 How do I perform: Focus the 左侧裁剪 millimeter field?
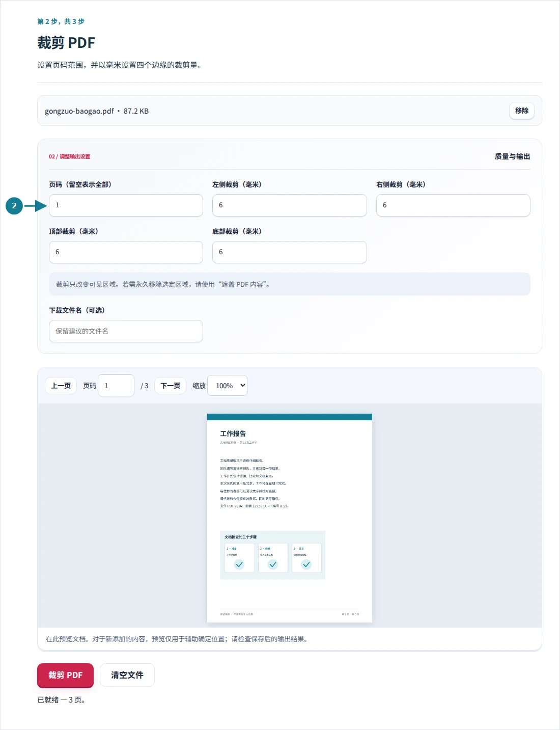pyautogui.click(x=289, y=205)
